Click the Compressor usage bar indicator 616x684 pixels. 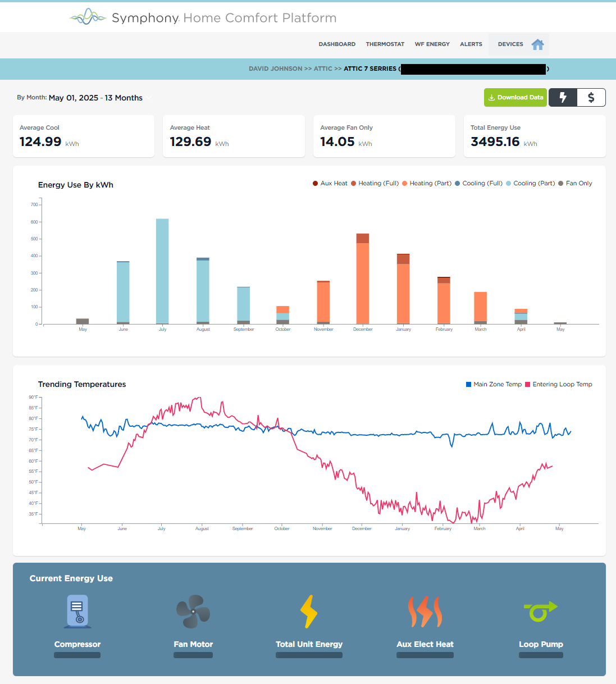pos(77,655)
